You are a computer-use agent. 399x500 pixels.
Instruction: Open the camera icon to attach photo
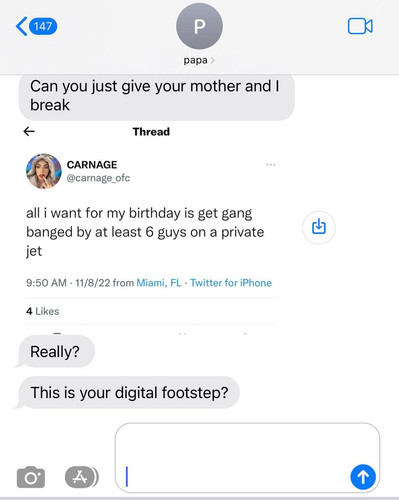click(31, 477)
